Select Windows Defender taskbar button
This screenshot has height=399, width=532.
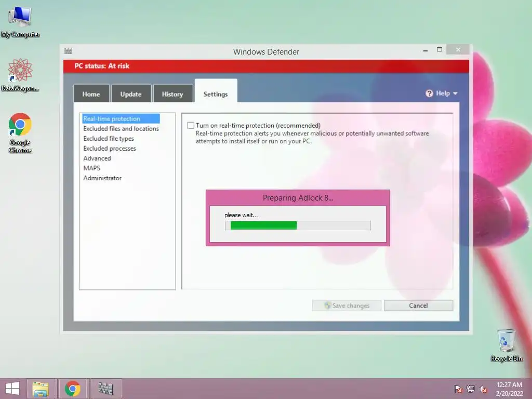coord(106,389)
